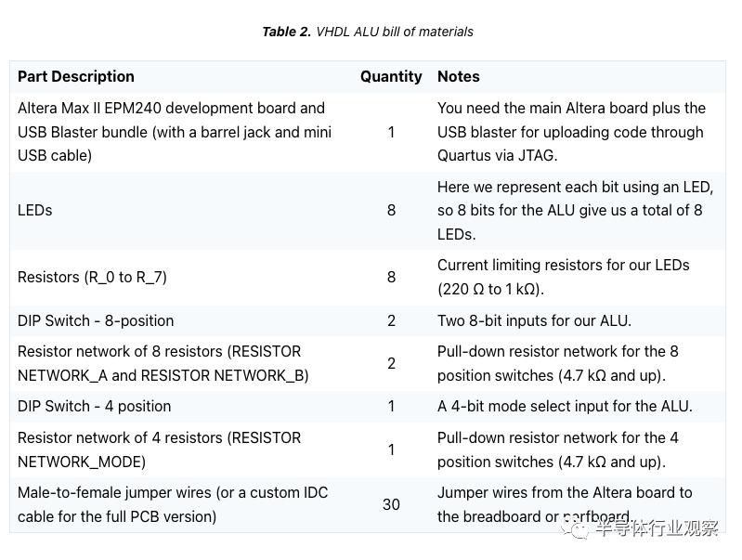This screenshot has width=742, height=560.
Task: Click the quantity 30 for jumper wires
Action: [x=391, y=504]
